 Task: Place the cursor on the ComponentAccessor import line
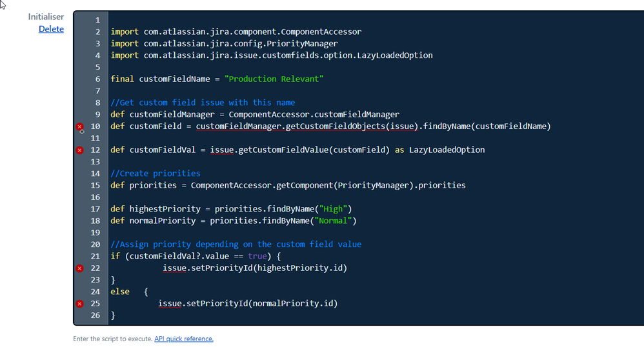(x=236, y=32)
